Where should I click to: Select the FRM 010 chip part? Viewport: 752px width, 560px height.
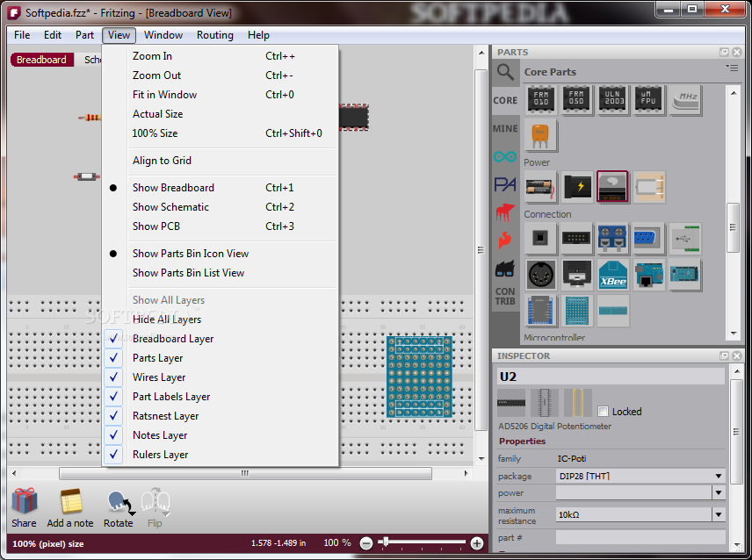point(541,100)
